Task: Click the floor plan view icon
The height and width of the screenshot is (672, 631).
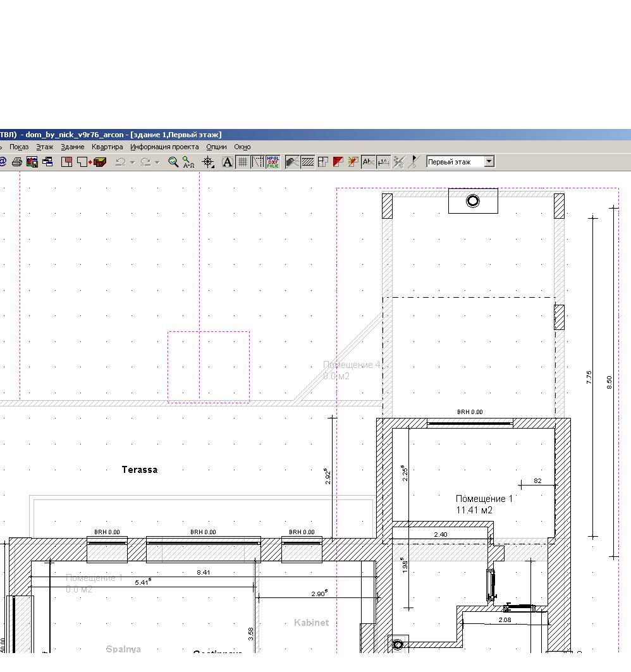Action: click(x=67, y=162)
